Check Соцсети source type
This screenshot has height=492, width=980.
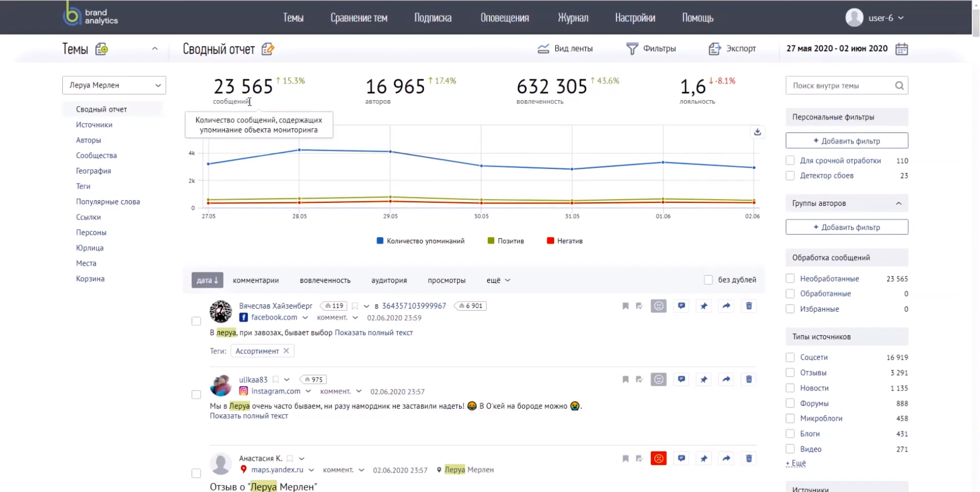point(790,357)
